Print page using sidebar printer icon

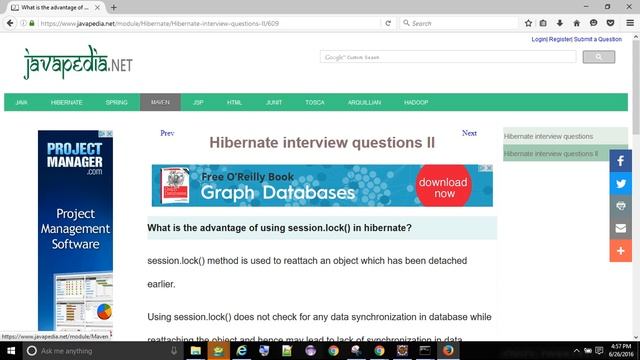(620, 206)
